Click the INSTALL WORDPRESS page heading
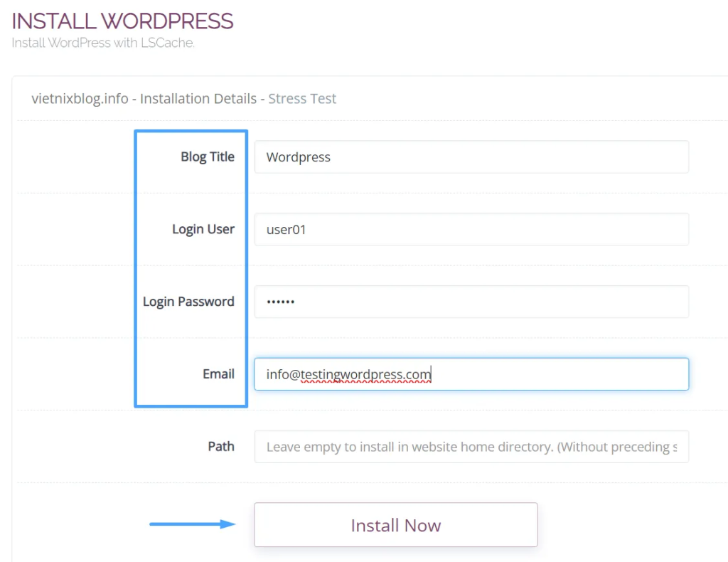 (x=122, y=21)
